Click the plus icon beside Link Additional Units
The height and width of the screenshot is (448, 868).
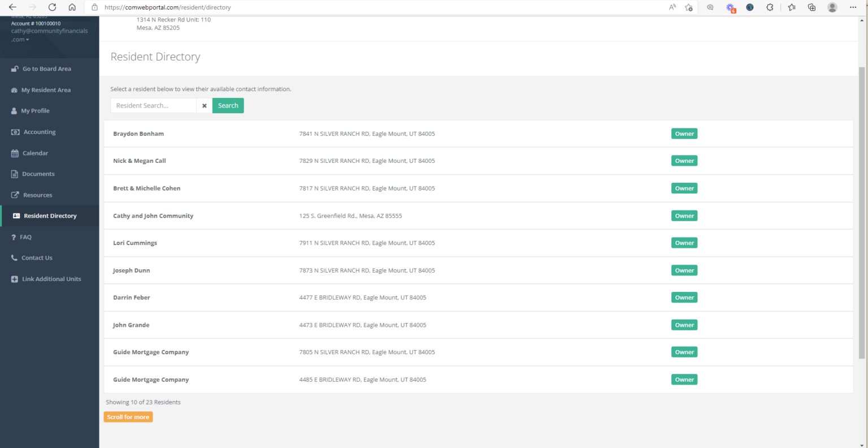tap(15, 279)
